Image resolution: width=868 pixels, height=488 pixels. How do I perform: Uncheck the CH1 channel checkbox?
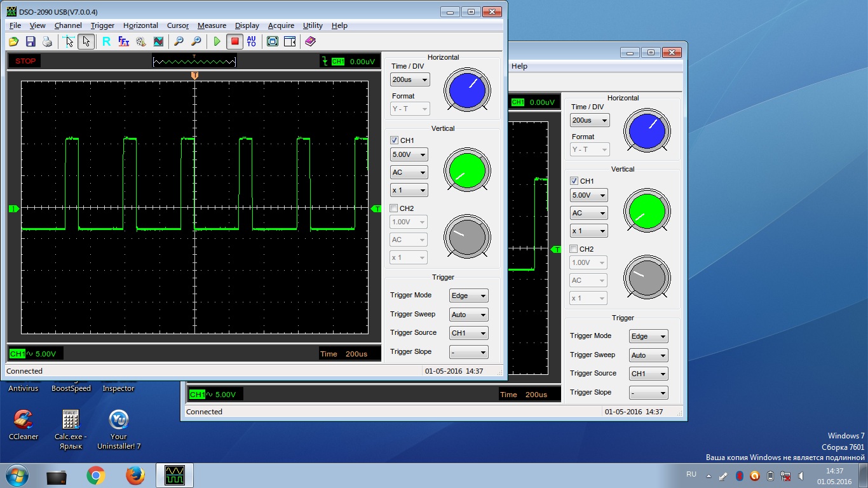pos(394,140)
